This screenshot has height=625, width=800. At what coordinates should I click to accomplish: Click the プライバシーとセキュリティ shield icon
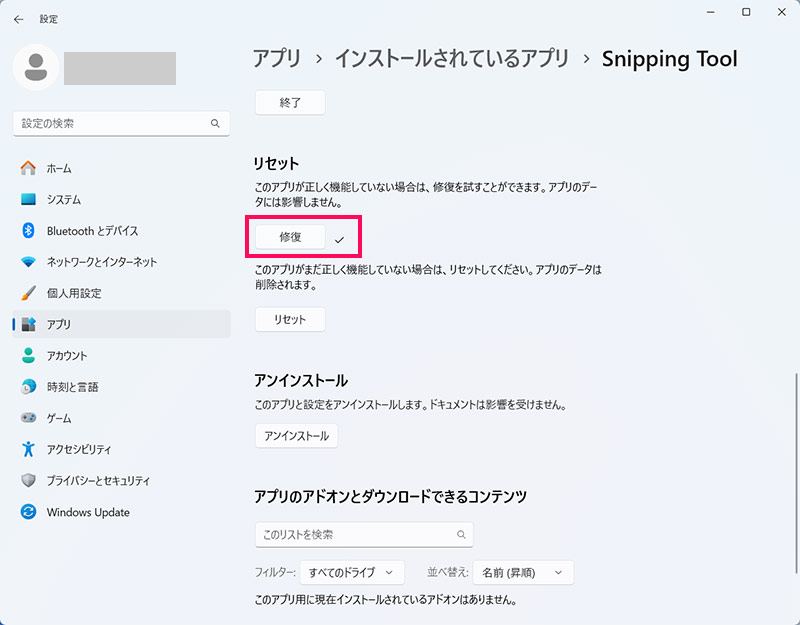[x=29, y=481]
